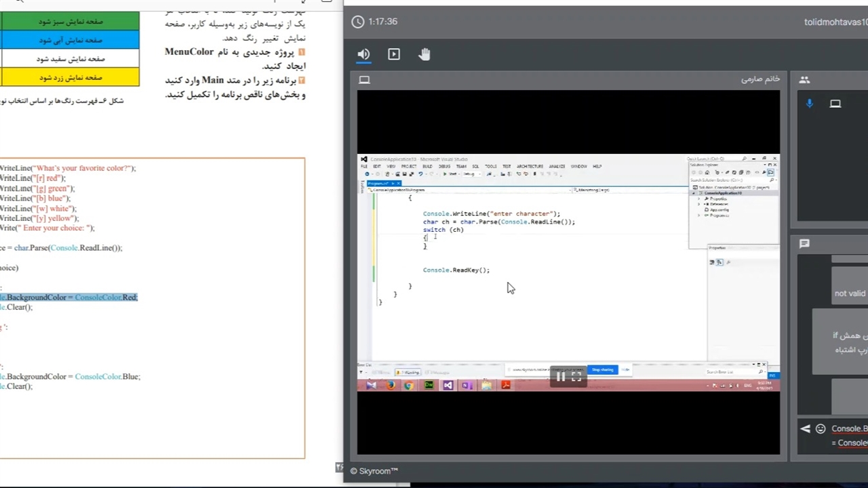Image resolution: width=868 pixels, height=488 pixels.
Task: Mute the Skyroom speaker audio
Action: tap(364, 54)
